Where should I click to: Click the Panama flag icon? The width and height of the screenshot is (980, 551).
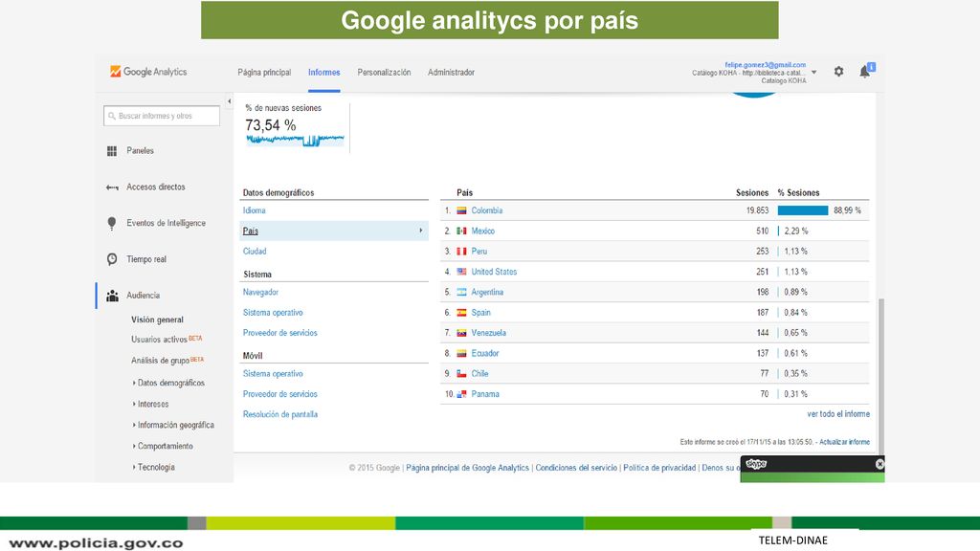461,394
